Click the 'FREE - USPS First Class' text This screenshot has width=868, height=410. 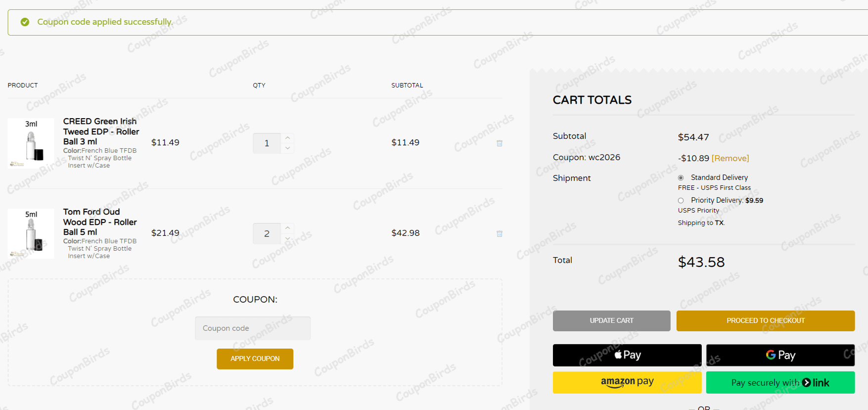coord(714,188)
